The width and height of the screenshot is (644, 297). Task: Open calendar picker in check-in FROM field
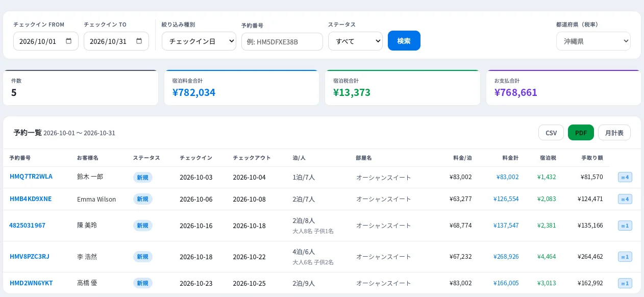pos(69,41)
